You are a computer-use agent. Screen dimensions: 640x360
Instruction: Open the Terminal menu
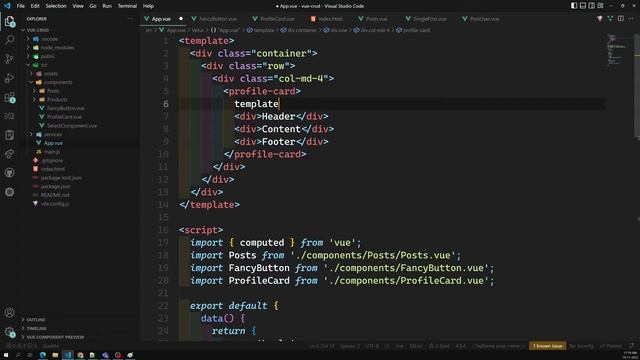(x=127, y=6)
